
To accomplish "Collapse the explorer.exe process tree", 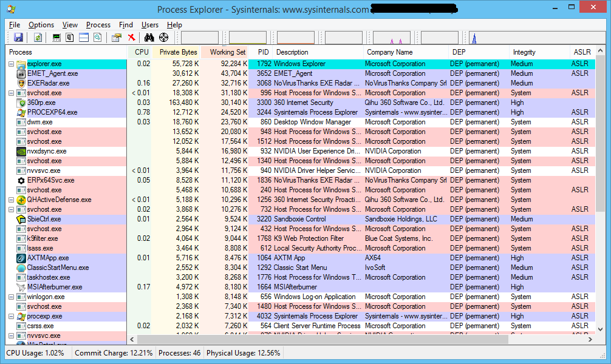I will 12,64.
